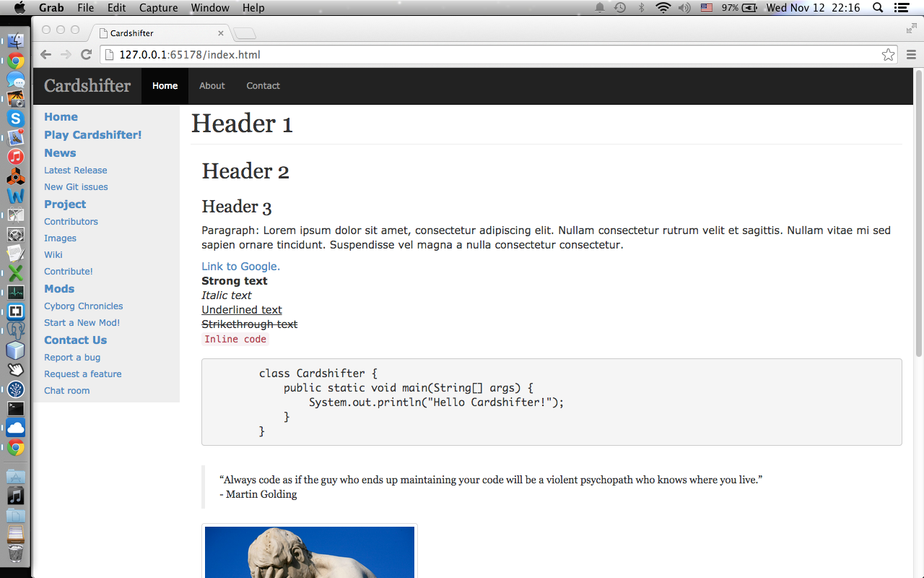This screenshot has height=578, width=924.
Task: Open the Window menu
Action: click(x=210, y=8)
